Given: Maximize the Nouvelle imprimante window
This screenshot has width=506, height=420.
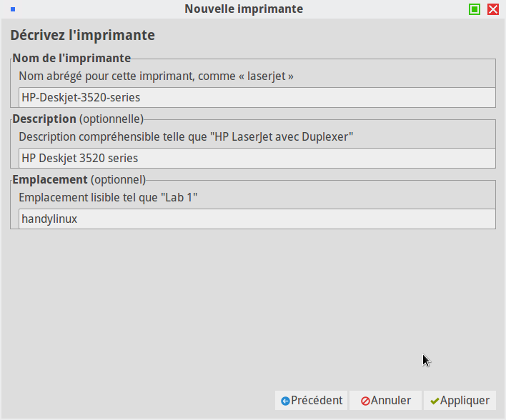Looking at the screenshot, I should (x=475, y=9).
